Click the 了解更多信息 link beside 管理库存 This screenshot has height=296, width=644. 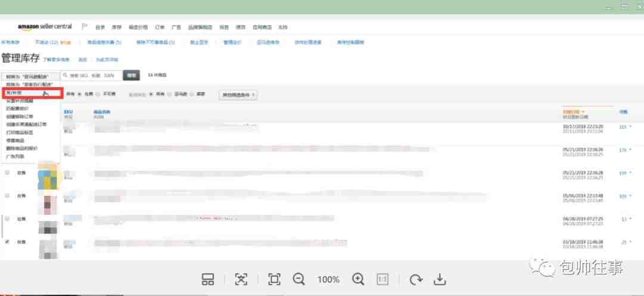point(57,60)
